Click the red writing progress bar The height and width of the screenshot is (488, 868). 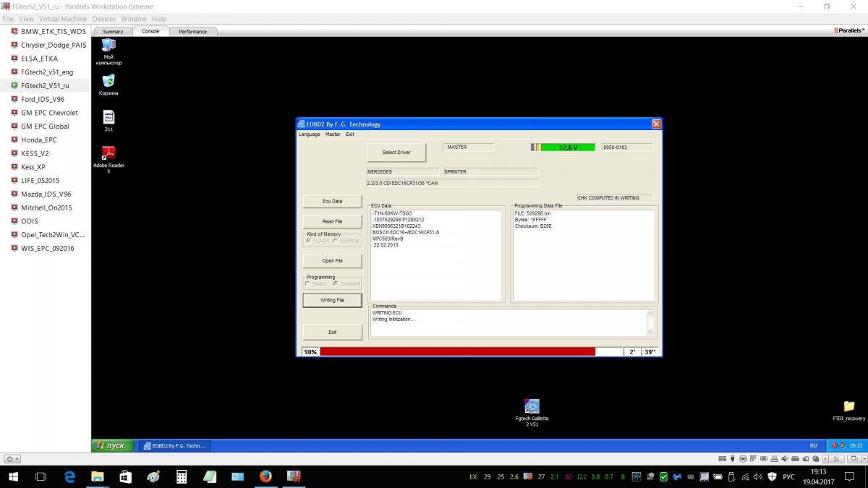point(457,351)
